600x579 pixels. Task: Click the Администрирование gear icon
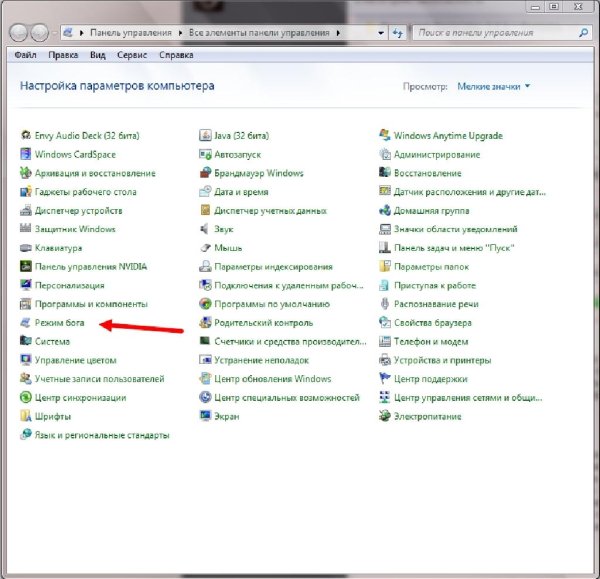(x=385, y=154)
